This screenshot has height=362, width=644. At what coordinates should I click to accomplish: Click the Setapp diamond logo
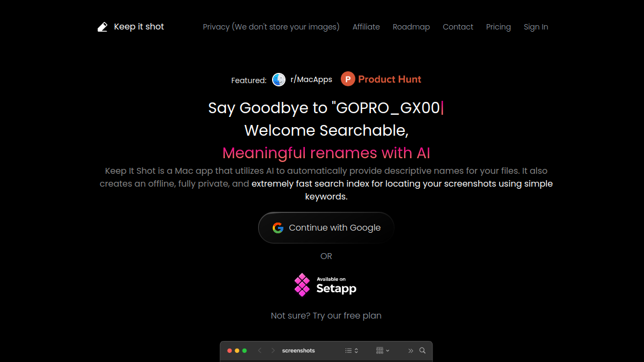pos(302,284)
